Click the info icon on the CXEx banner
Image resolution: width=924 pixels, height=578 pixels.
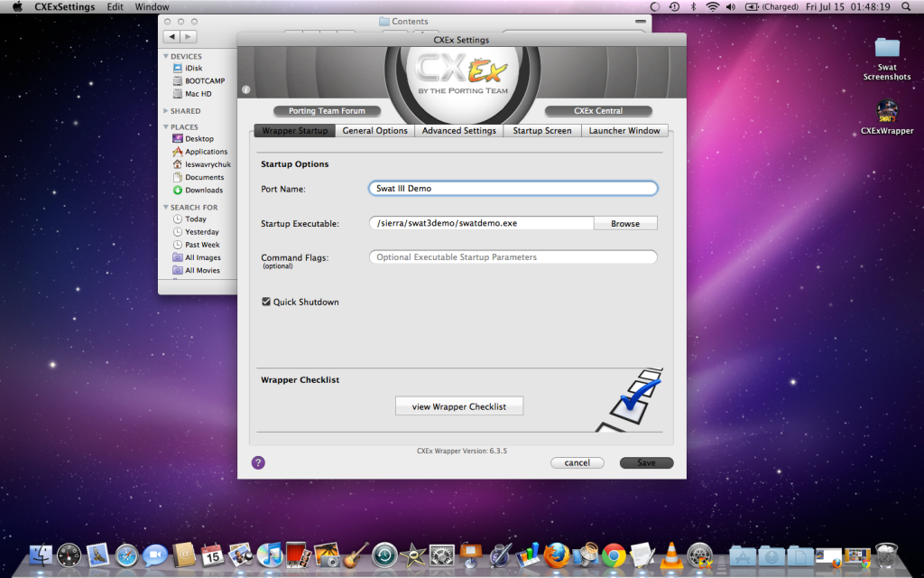pyautogui.click(x=245, y=89)
